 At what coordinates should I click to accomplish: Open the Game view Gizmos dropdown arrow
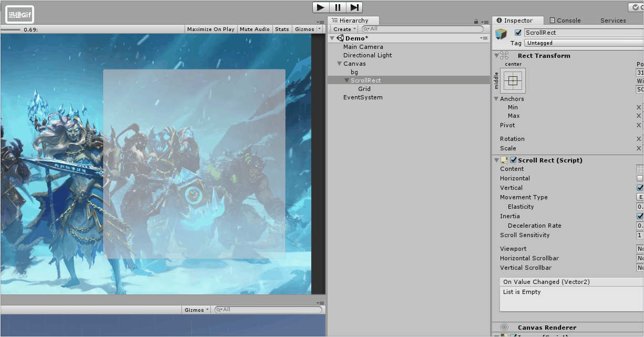tap(320, 29)
